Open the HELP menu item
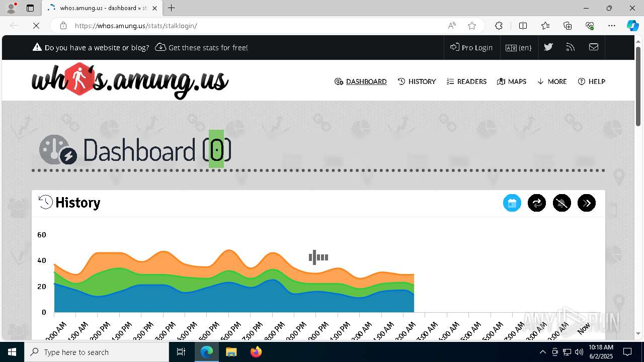This screenshot has height=362, width=644. tap(592, 81)
